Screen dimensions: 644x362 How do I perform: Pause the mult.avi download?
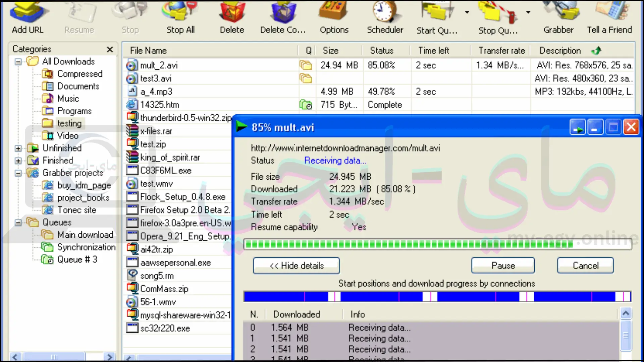coord(503,266)
